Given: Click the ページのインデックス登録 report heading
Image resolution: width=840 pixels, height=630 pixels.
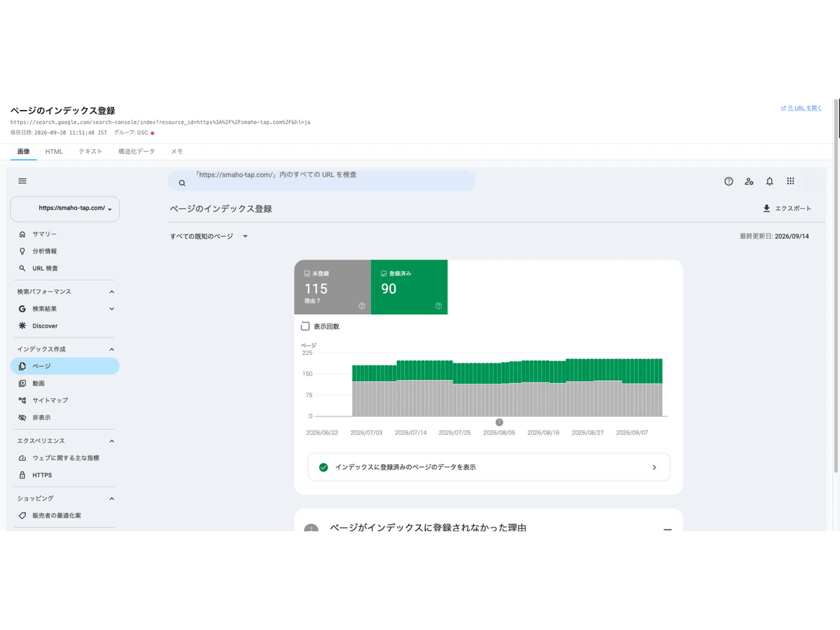Looking at the screenshot, I should point(220,209).
